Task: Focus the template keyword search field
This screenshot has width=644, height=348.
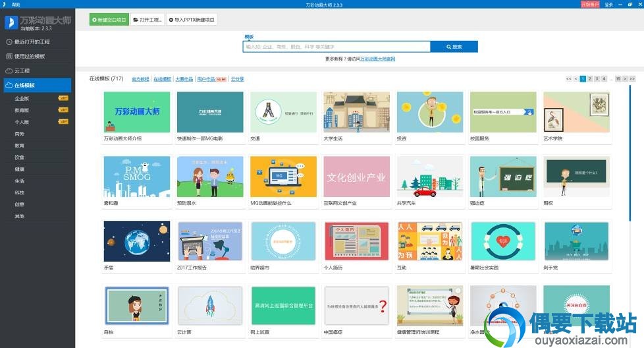Action: (336, 47)
